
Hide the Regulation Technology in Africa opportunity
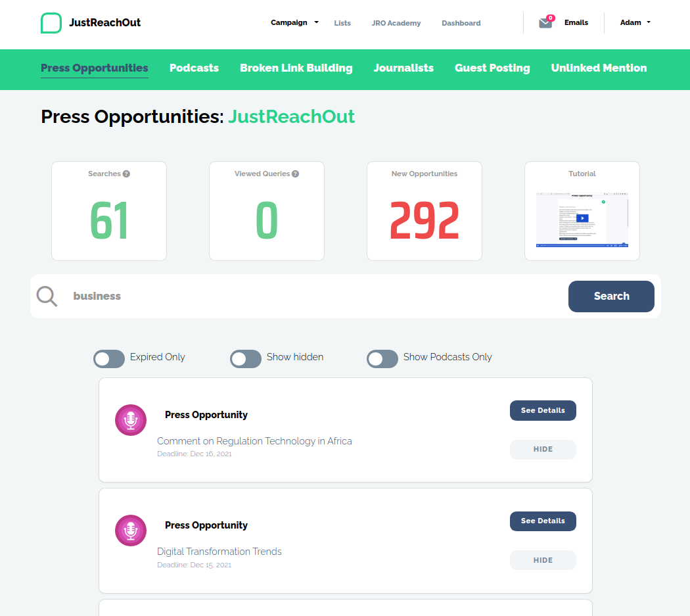[543, 450]
